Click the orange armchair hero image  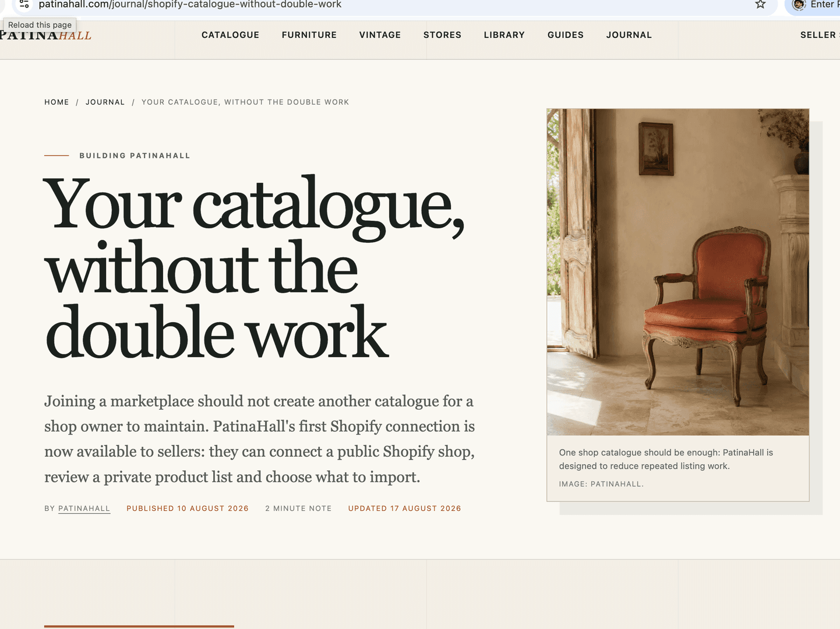coord(677,272)
